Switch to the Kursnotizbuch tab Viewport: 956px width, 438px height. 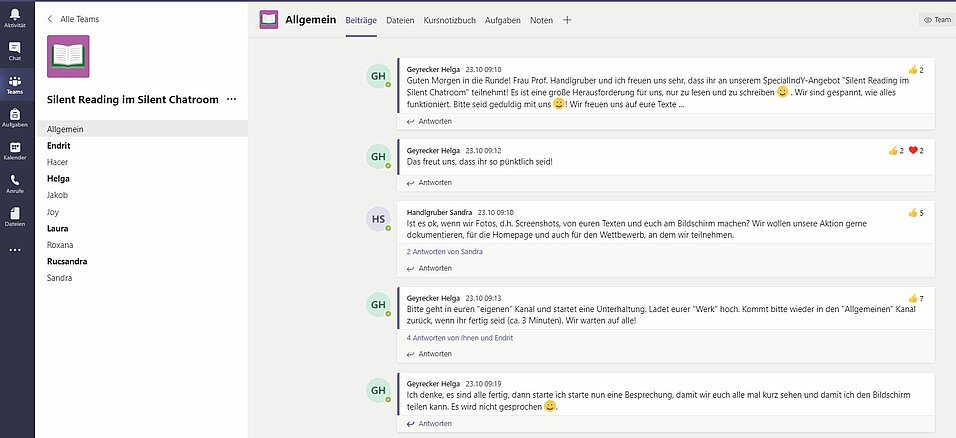coord(449,20)
